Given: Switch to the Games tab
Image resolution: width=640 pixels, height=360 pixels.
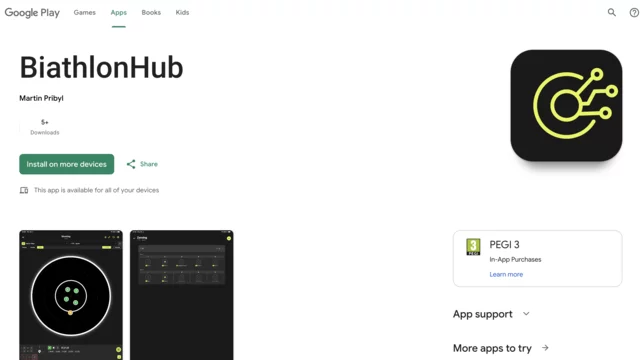Looking at the screenshot, I should tap(84, 13).
